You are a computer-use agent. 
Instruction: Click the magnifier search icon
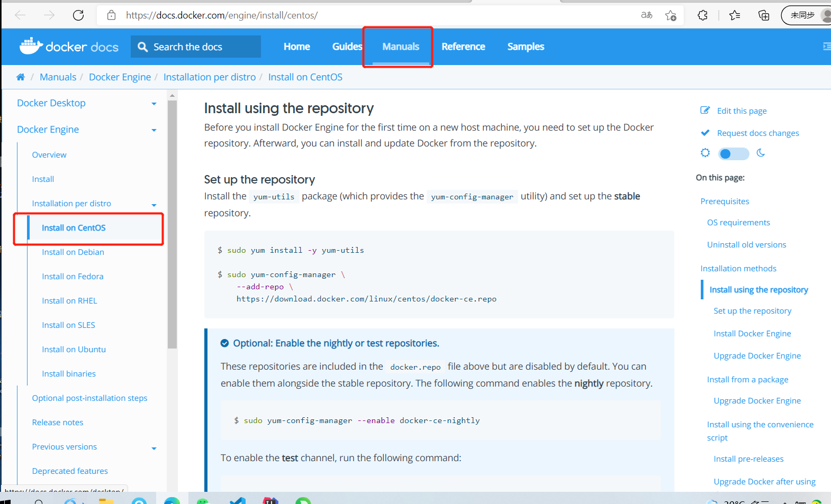[142, 47]
